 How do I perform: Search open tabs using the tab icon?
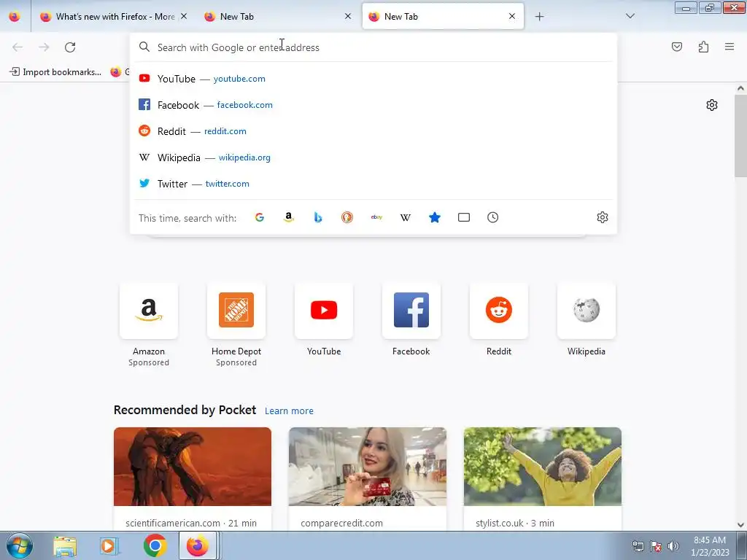click(x=463, y=217)
